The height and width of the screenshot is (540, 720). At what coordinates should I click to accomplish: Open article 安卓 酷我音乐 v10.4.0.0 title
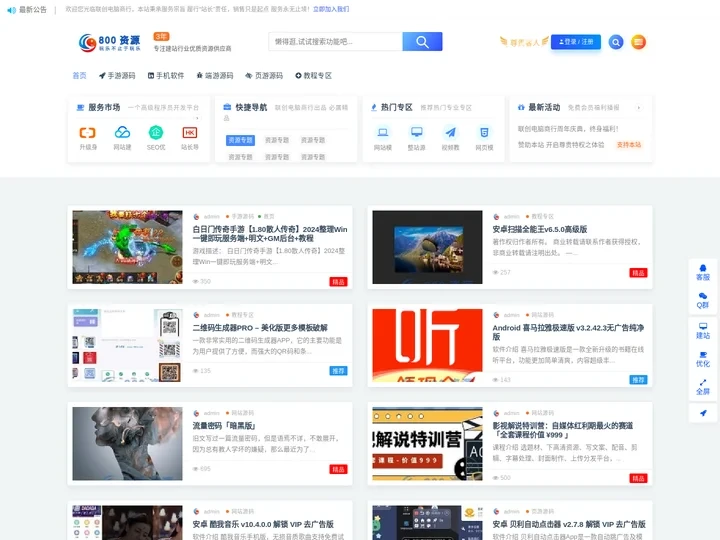click(x=263, y=524)
